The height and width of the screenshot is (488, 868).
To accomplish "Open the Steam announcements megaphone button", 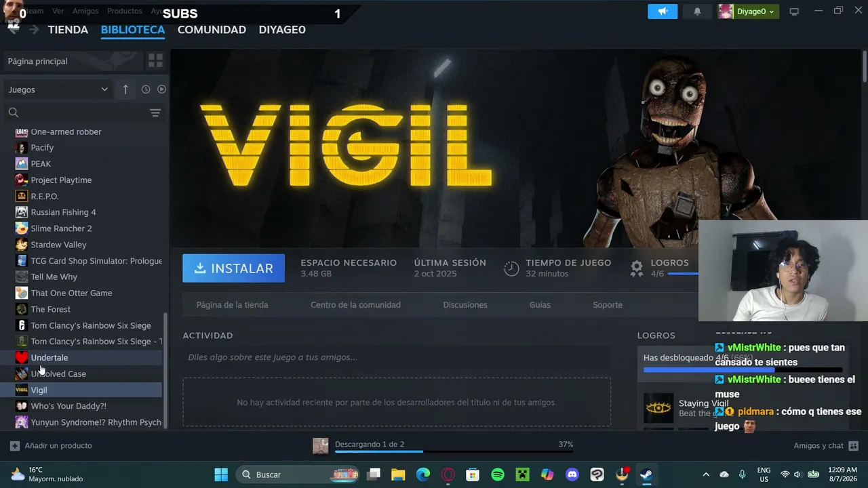I will [663, 12].
